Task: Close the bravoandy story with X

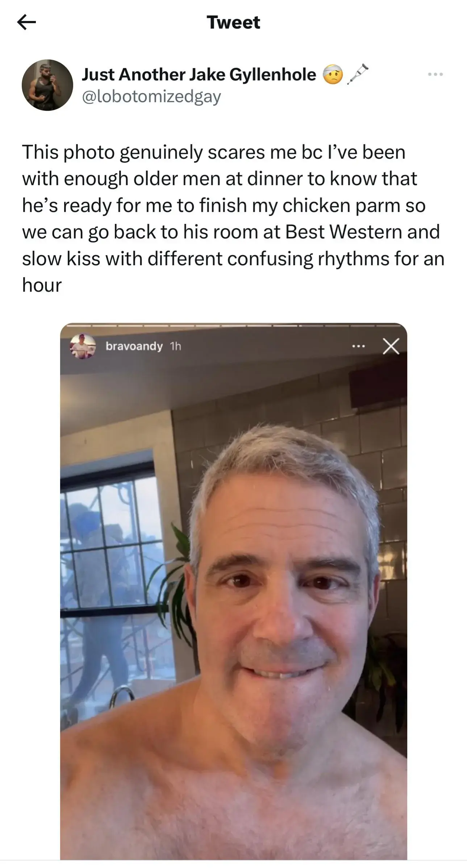Action: [391, 346]
